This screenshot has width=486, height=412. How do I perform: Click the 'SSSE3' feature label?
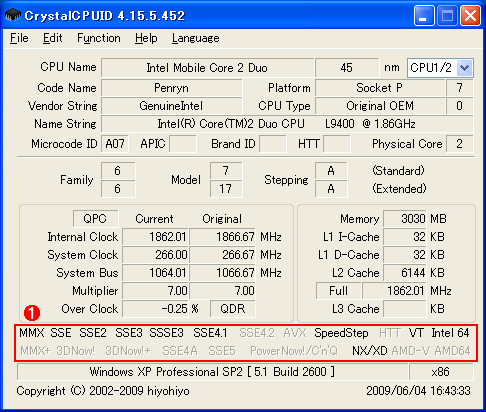(x=166, y=333)
